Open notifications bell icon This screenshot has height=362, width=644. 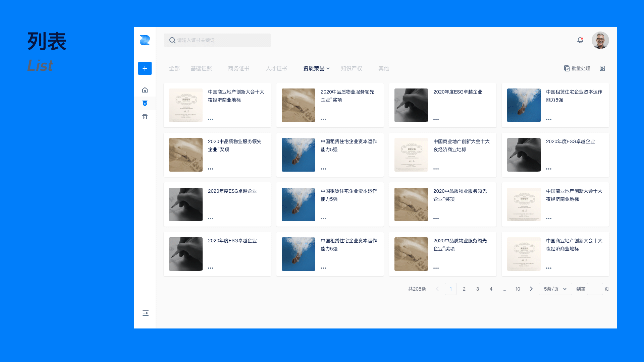pyautogui.click(x=580, y=40)
